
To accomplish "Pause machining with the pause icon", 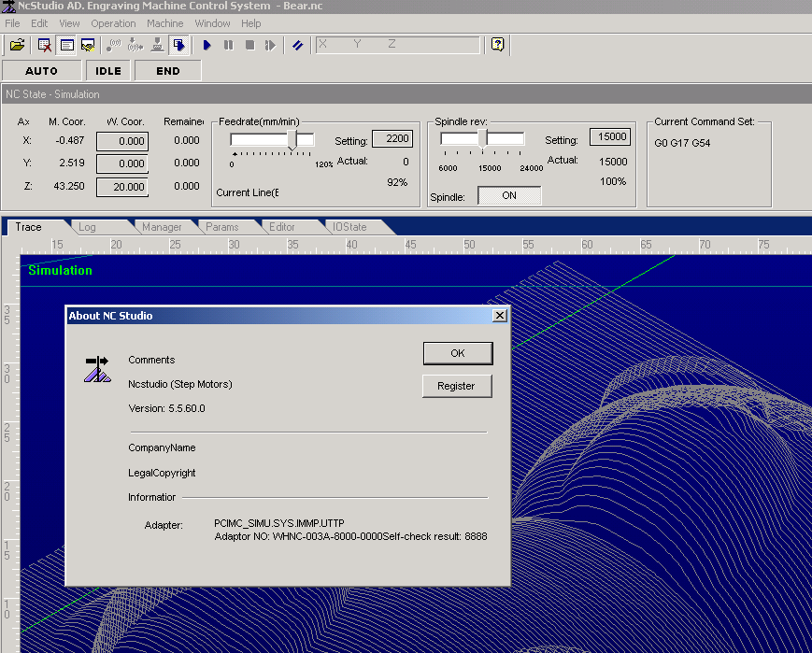I will pos(228,45).
